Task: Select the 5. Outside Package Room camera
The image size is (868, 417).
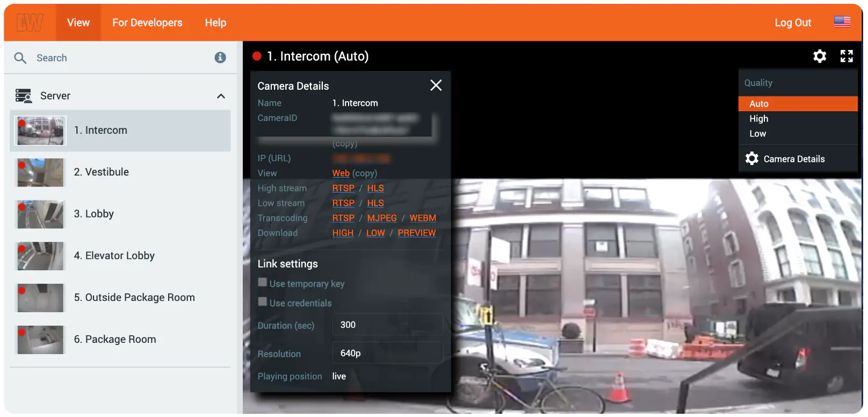Action: tap(120, 298)
